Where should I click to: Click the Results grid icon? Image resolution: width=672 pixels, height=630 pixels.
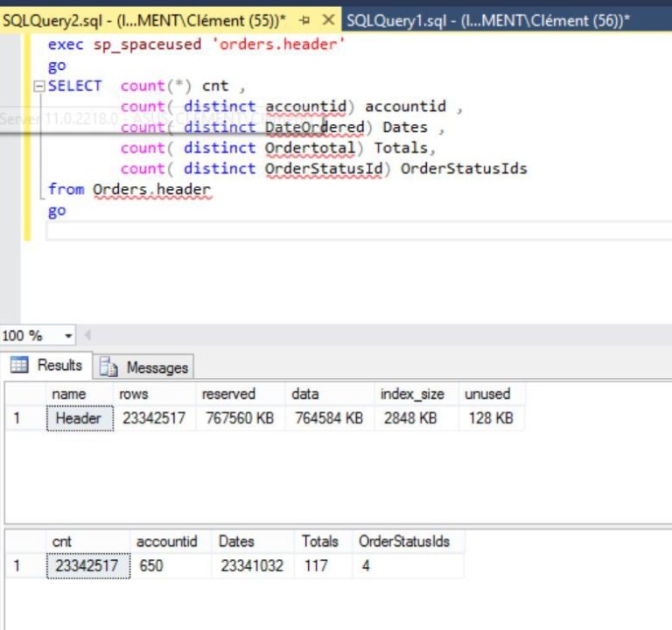coord(19,366)
